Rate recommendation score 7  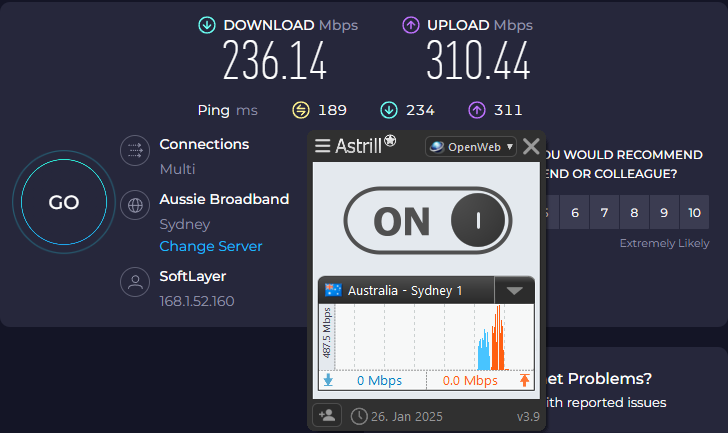pyautogui.click(x=604, y=213)
